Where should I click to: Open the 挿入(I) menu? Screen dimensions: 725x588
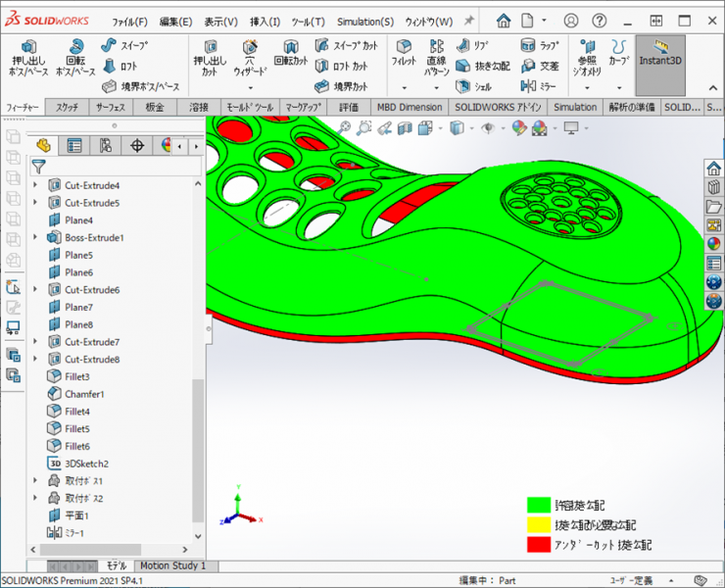(x=265, y=22)
